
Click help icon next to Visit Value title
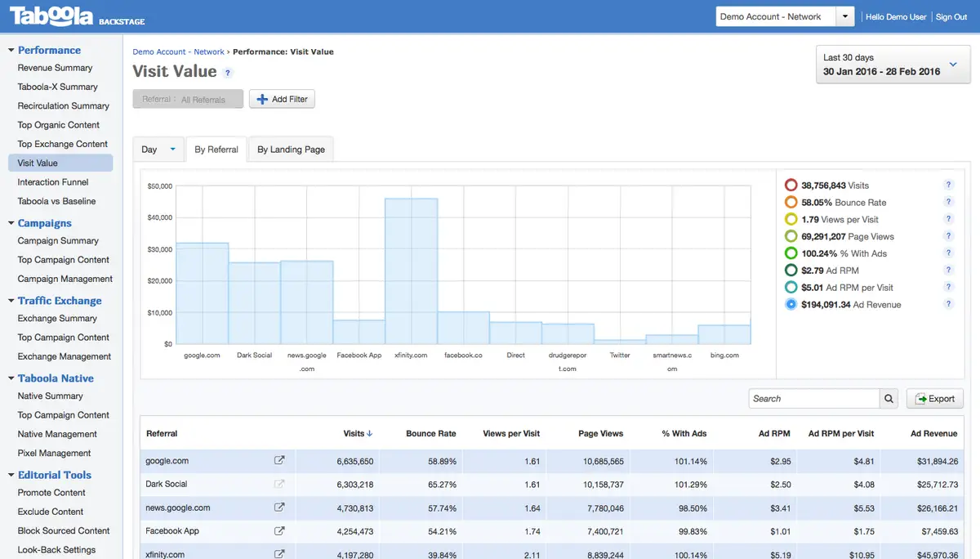[228, 73]
